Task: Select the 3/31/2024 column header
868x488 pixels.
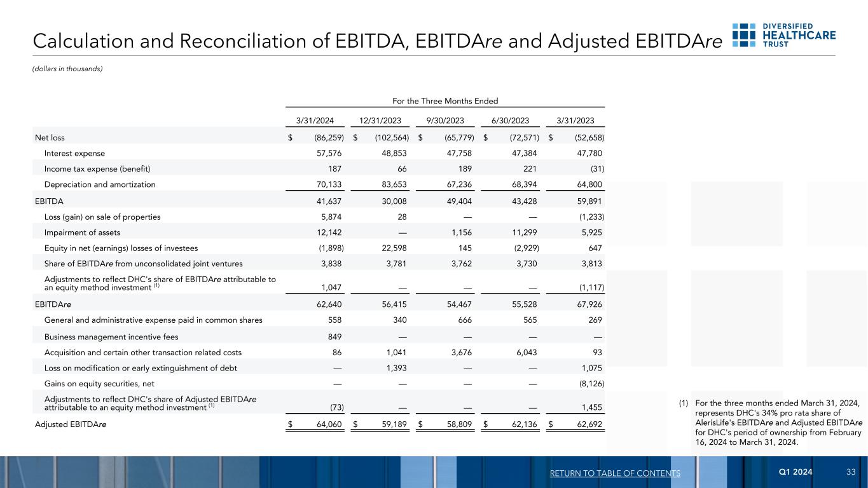Action: (315, 121)
